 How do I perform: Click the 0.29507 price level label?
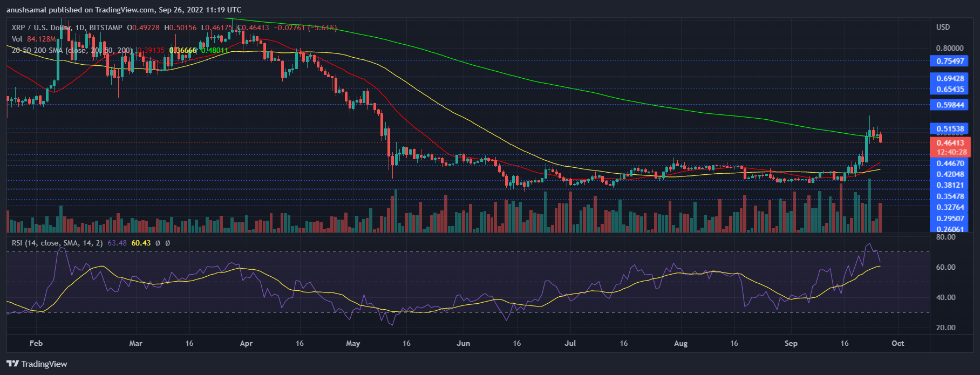click(950, 218)
